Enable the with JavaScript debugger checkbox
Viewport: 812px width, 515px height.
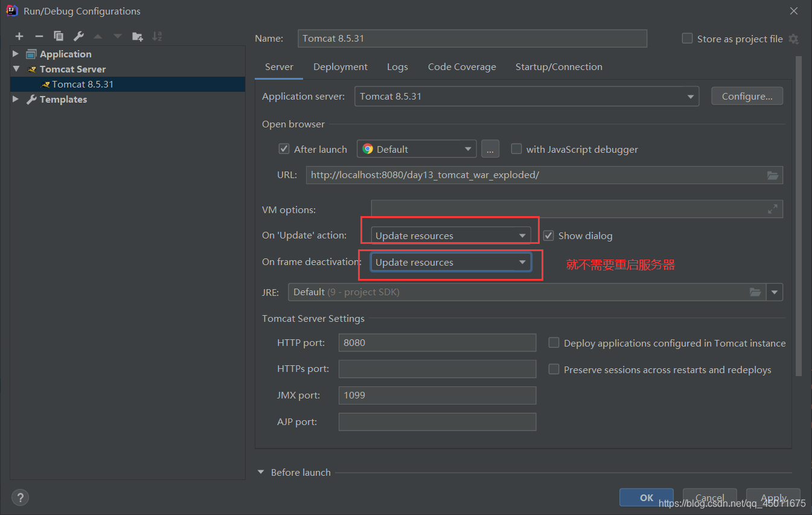(516, 149)
